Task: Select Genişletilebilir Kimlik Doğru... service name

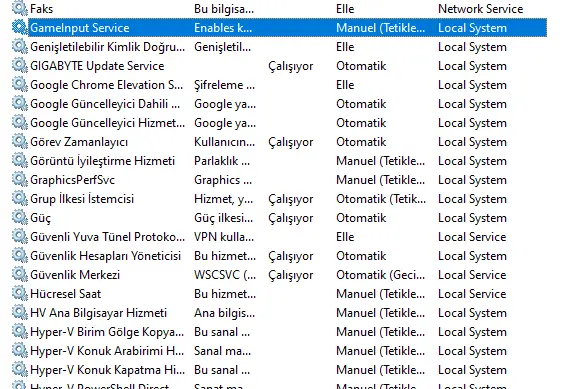Action: (107, 47)
